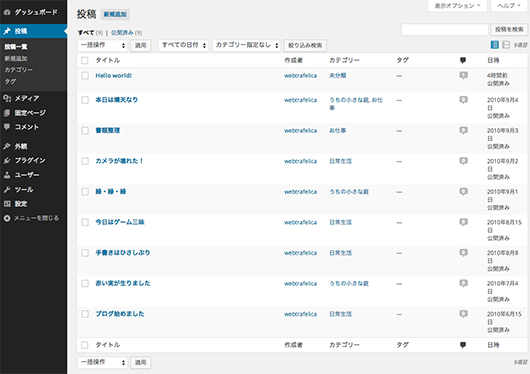Open すべての日付 date filter dropdown
Image resolution: width=530 pixels, height=374 pixels.
[184, 45]
